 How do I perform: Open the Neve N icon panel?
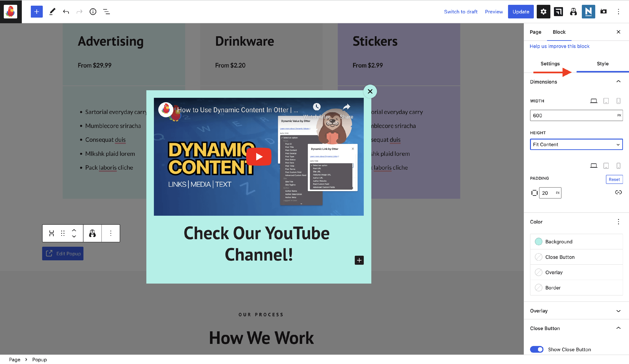[x=588, y=12]
